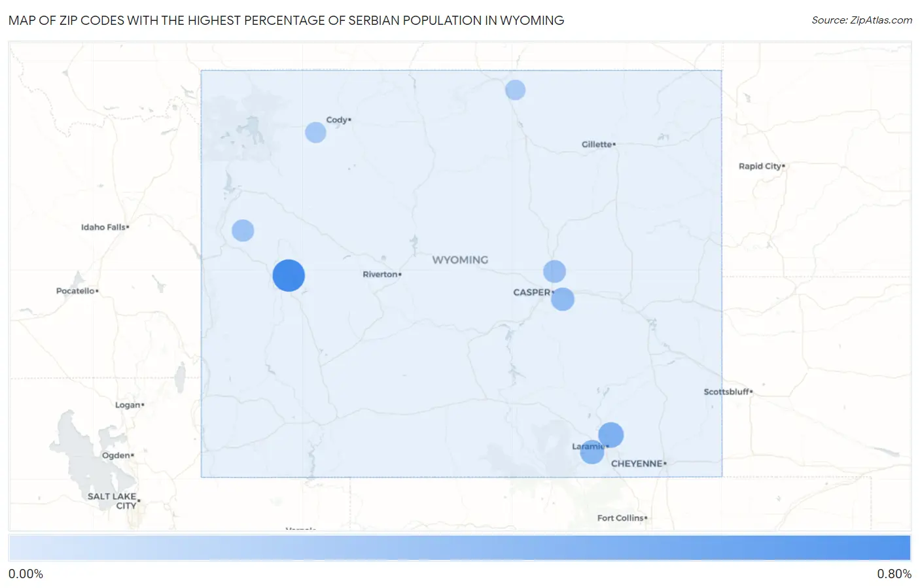920x588 pixels.
Task: Click the map title heading
Action: 286,20
